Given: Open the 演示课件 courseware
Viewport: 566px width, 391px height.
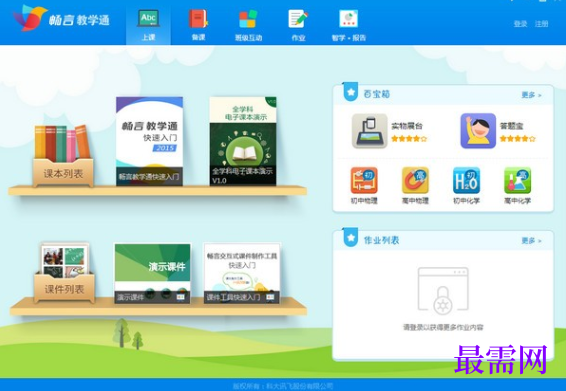Looking at the screenshot, I should [x=152, y=273].
